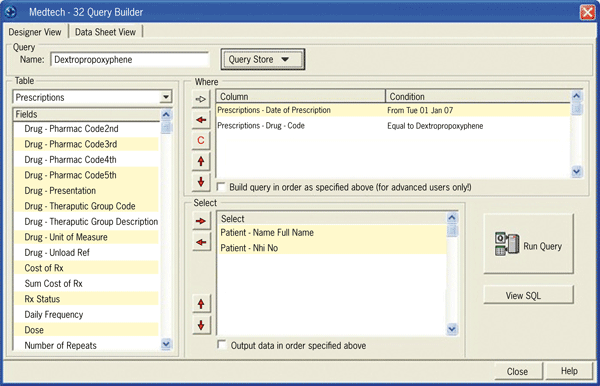Select 'Drug - Presentation' field

click(x=86, y=191)
